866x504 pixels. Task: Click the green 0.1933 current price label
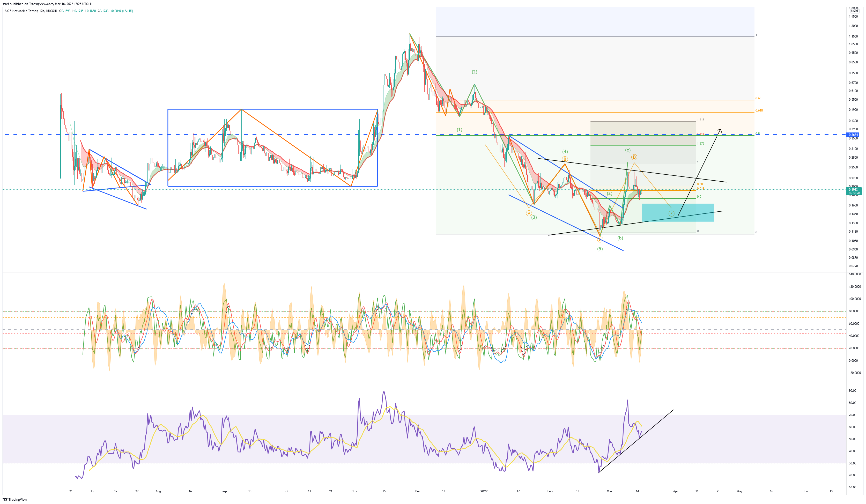[x=853, y=190]
